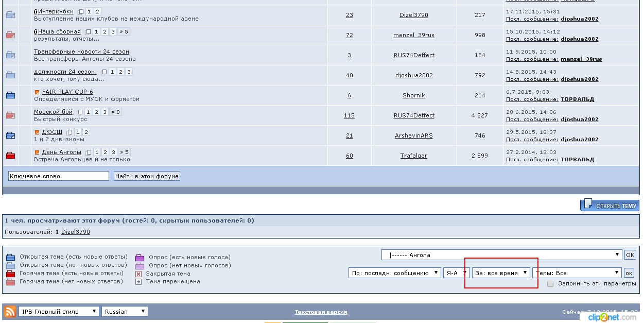Enable the Запомнить эти параметры checkbox

pos(551,284)
